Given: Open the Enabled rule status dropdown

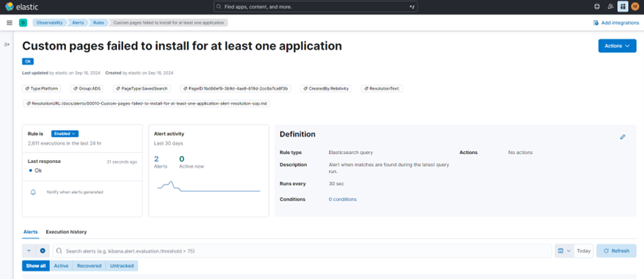Looking at the screenshot, I should pyautogui.click(x=65, y=133).
